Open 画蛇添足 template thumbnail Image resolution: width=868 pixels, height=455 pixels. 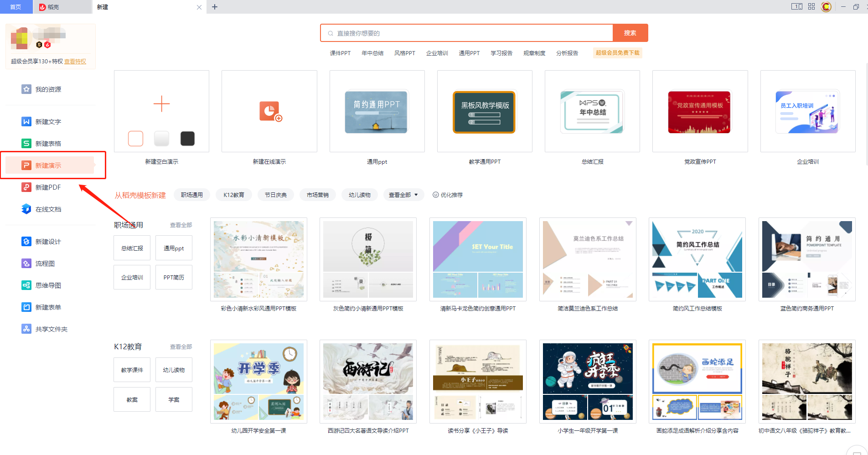click(x=697, y=382)
